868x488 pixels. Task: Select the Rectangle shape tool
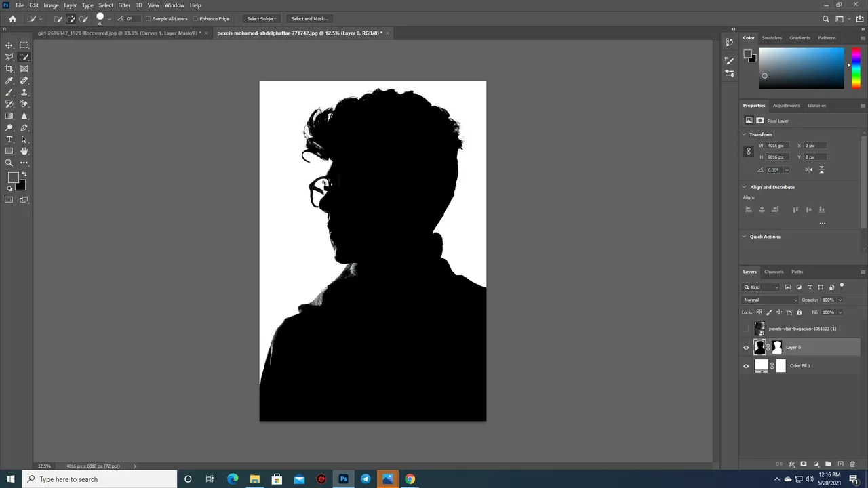pos(9,151)
